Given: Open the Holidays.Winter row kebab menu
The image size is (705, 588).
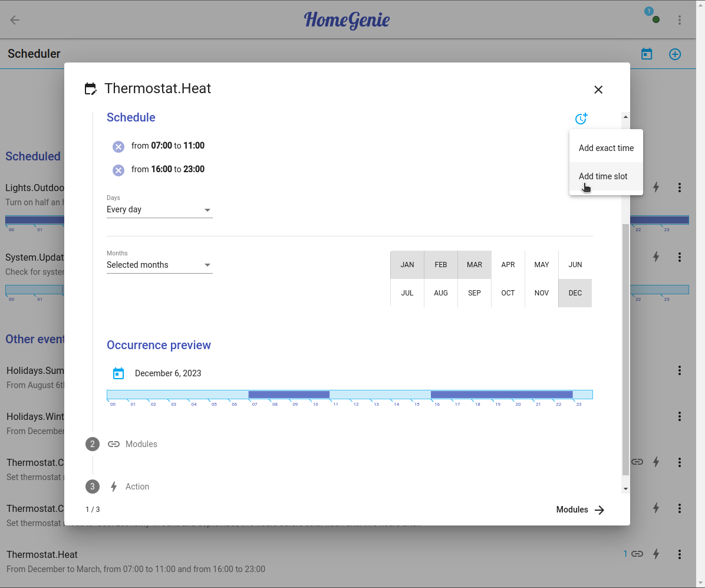Looking at the screenshot, I should (680, 416).
